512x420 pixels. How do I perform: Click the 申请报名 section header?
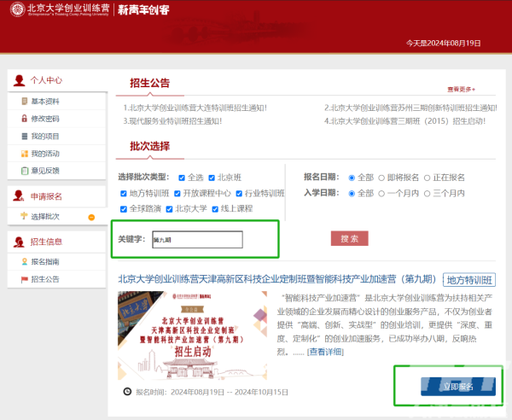pyautogui.click(x=46, y=196)
